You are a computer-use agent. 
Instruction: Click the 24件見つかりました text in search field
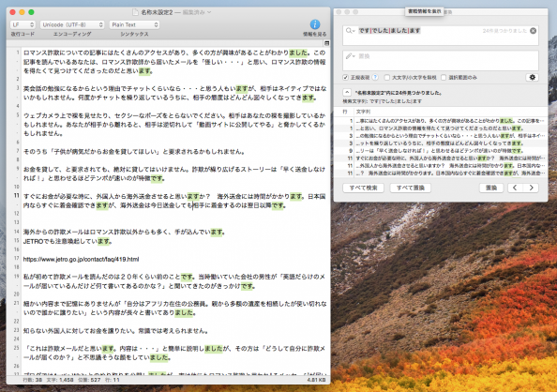click(x=504, y=31)
